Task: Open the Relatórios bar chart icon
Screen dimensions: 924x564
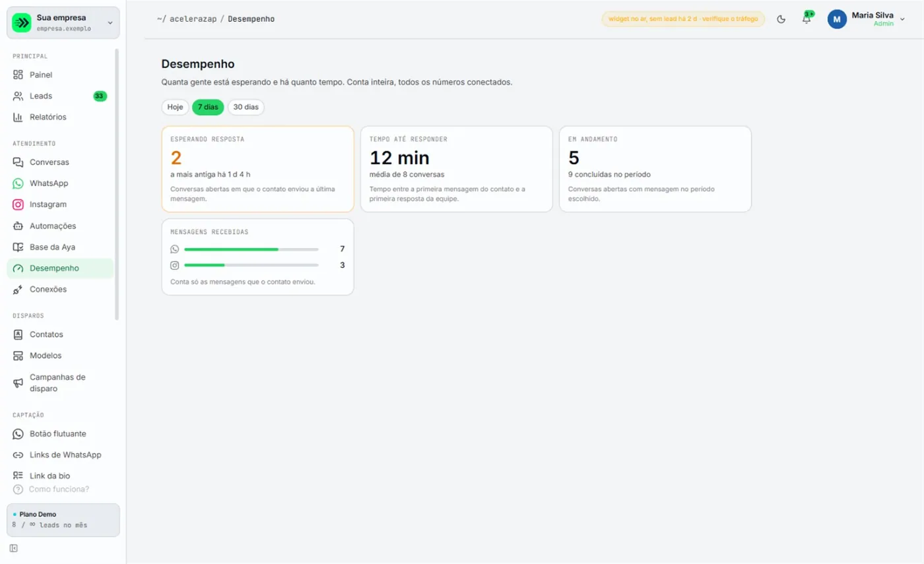Action: (x=18, y=117)
